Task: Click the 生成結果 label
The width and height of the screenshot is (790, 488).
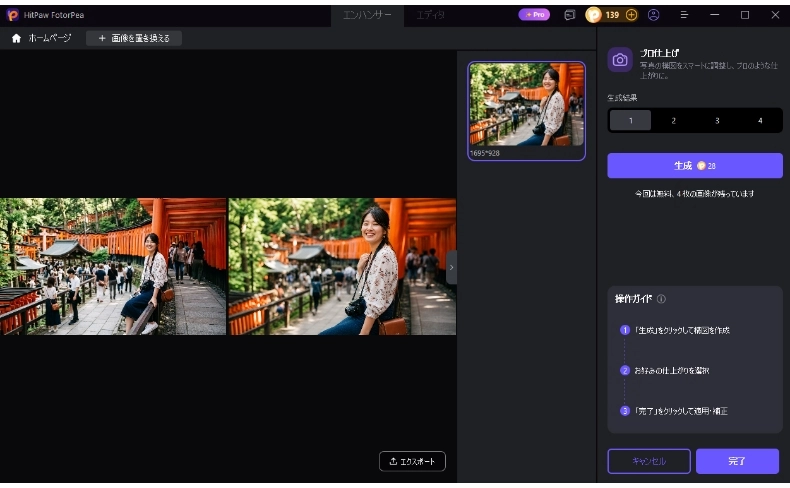Action: (x=622, y=98)
